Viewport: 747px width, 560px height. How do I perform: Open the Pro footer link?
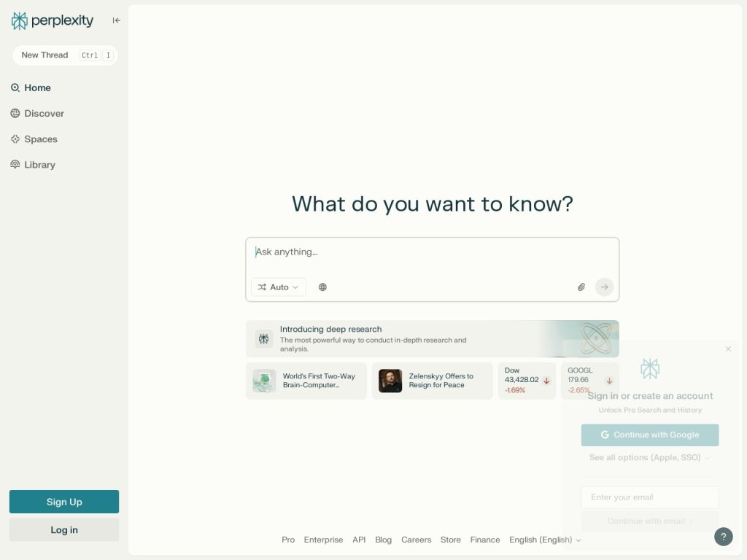tap(288, 540)
